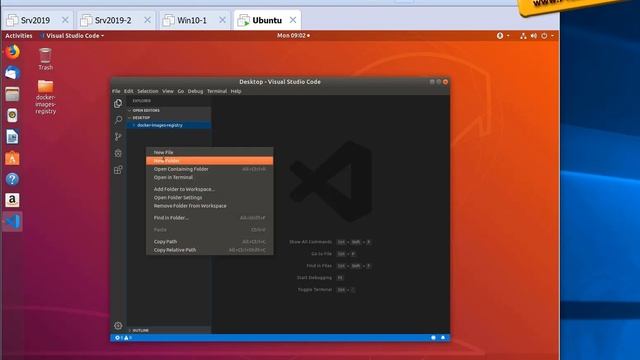
Task: Open the Debug view in the activity bar
Action: pos(118,153)
